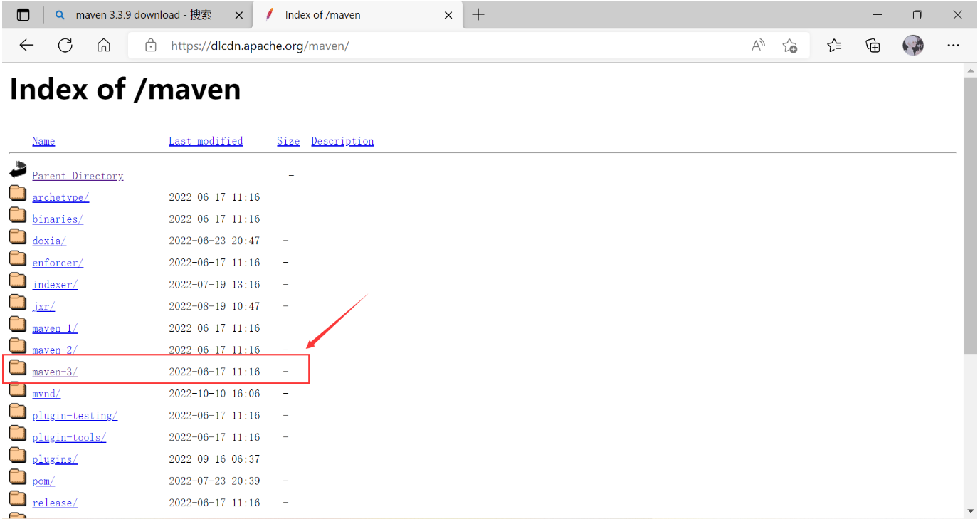
Task: Click the scrollbar down arrow
Action: [971, 511]
